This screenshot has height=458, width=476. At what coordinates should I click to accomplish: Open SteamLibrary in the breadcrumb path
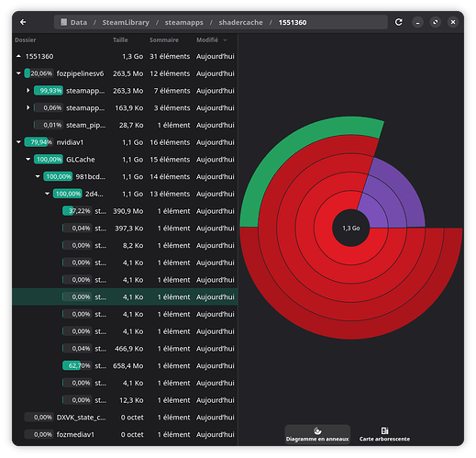[x=126, y=22]
